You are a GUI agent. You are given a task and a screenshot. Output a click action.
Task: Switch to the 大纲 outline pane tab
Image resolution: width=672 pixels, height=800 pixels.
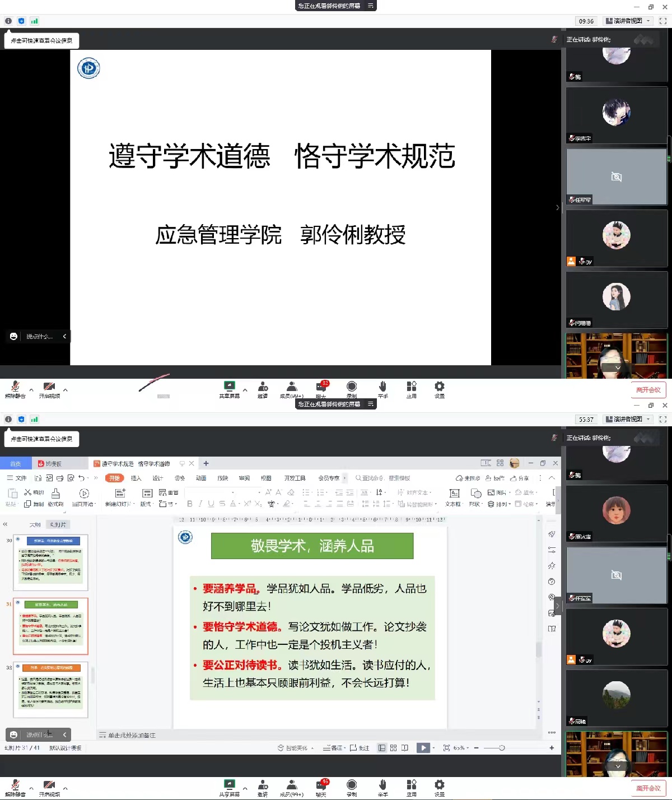click(35, 524)
